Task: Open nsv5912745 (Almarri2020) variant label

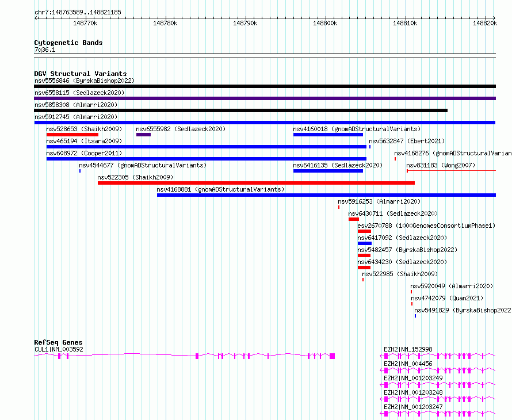Action: (76, 117)
